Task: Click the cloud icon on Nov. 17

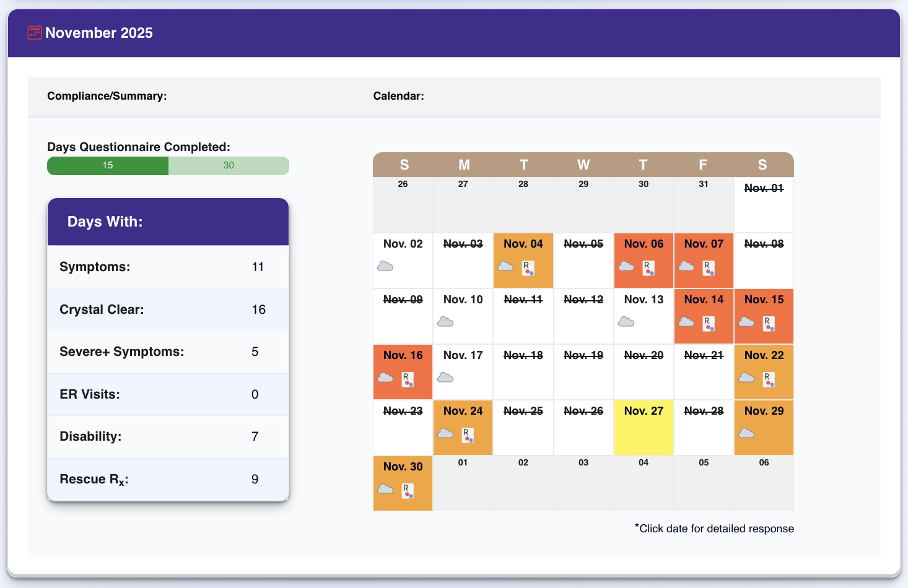Action: click(x=445, y=378)
